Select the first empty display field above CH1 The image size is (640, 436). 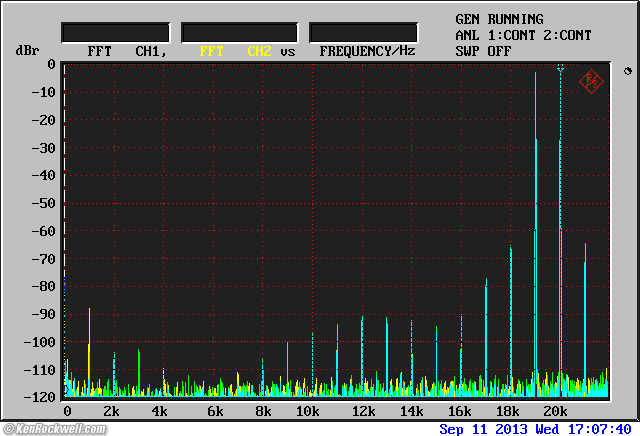[x=115, y=33]
